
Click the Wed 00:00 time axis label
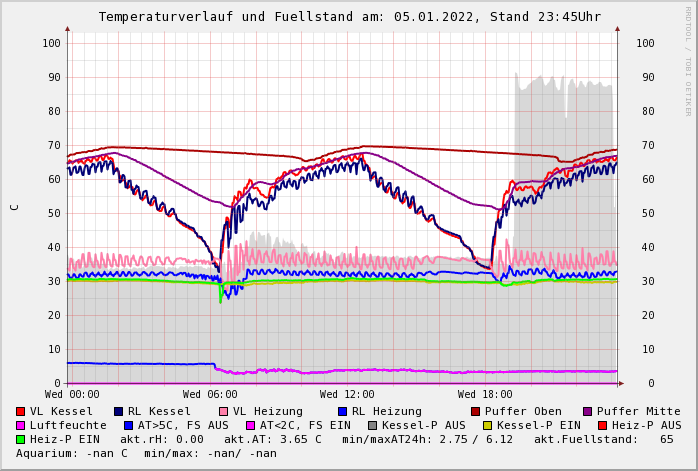(x=72, y=395)
